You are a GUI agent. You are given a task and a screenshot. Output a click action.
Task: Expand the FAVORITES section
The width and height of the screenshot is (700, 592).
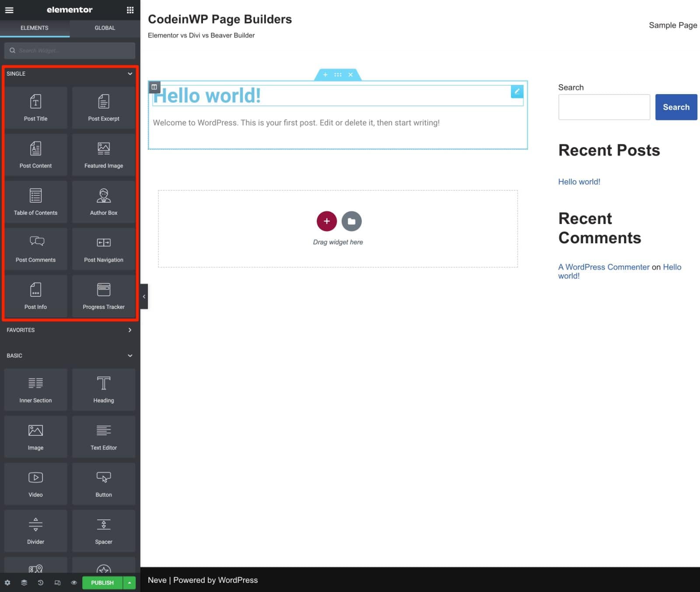pyautogui.click(x=129, y=330)
